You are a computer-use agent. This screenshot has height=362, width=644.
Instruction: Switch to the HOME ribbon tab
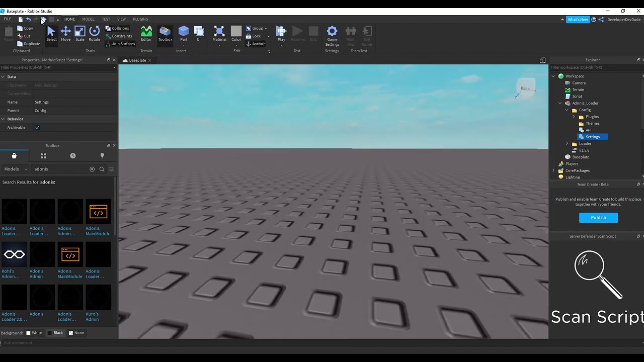[69, 19]
